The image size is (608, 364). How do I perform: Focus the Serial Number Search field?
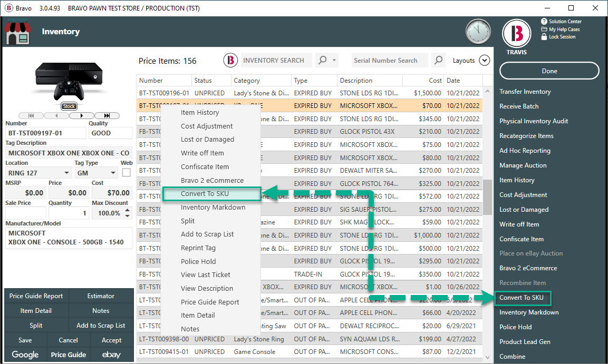(390, 61)
